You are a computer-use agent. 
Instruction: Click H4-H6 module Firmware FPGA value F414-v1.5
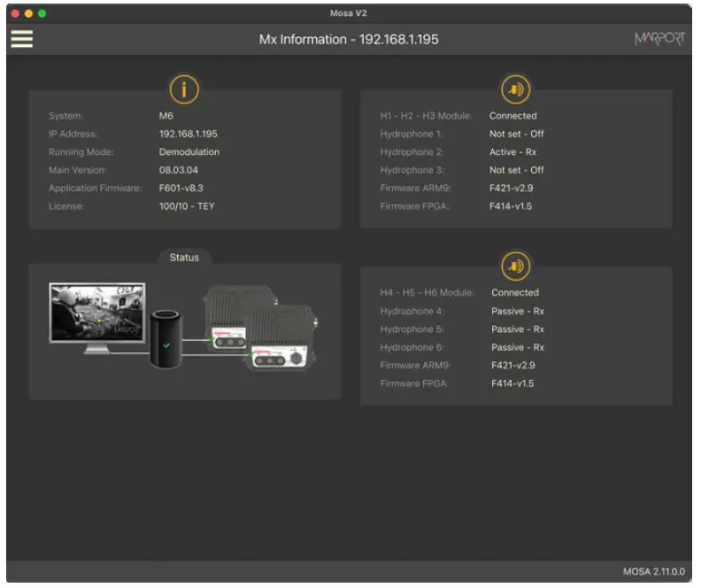512,383
